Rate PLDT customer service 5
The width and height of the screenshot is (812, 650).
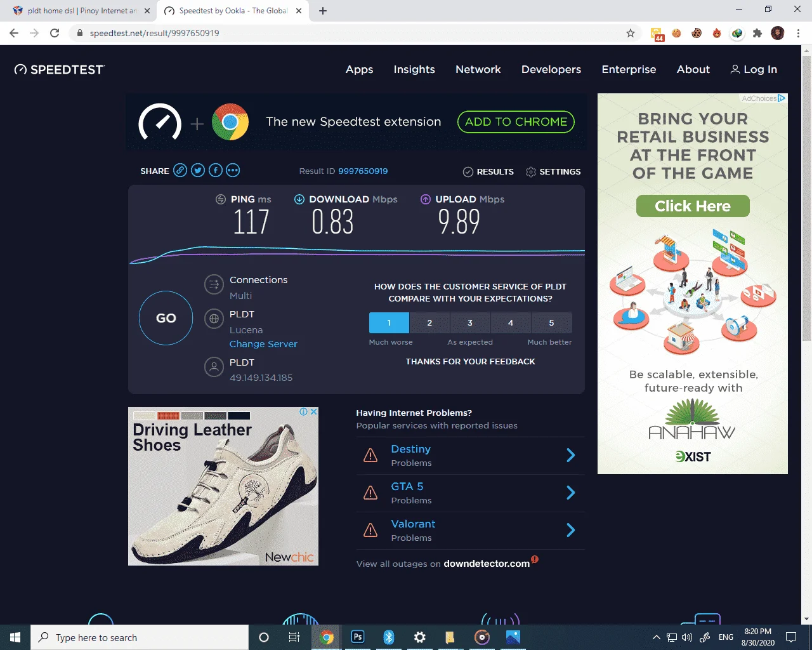click(551, 322)
